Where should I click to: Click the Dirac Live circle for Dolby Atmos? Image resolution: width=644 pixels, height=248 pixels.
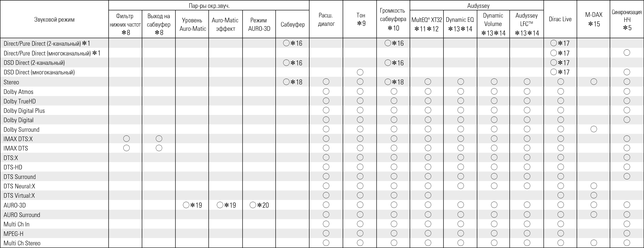(560, 91)
